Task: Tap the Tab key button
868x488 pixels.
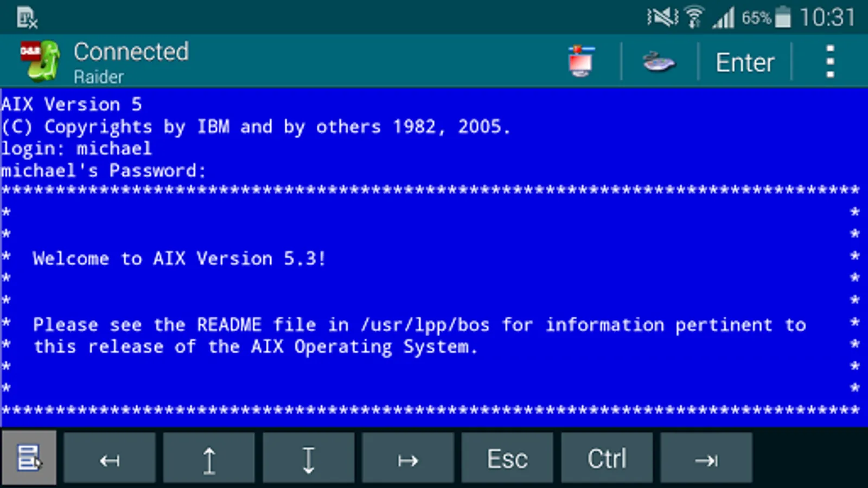Action: (706, 458)
